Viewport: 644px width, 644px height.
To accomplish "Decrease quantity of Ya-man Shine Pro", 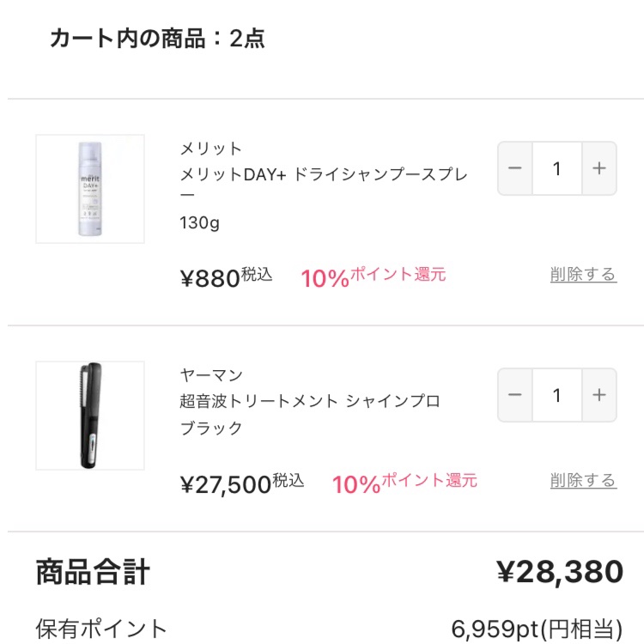I will [515, 395].
